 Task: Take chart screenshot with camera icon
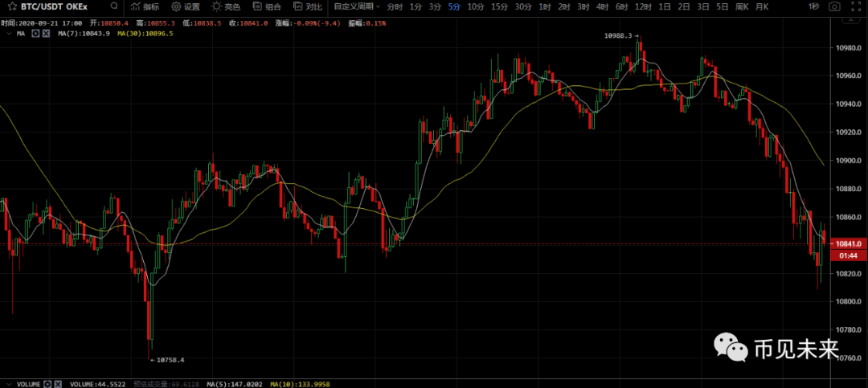point(833,6)
